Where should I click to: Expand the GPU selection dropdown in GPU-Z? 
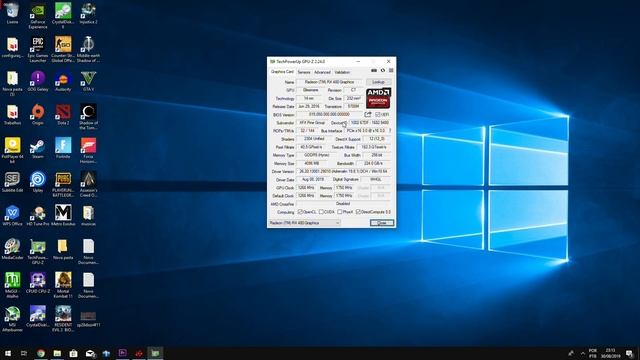pos(304,223)
